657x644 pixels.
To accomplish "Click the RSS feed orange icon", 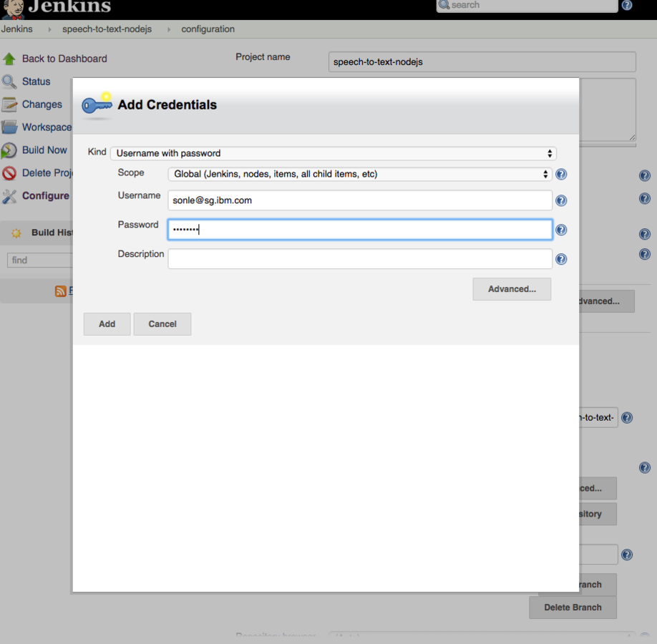I will point(61,291).
